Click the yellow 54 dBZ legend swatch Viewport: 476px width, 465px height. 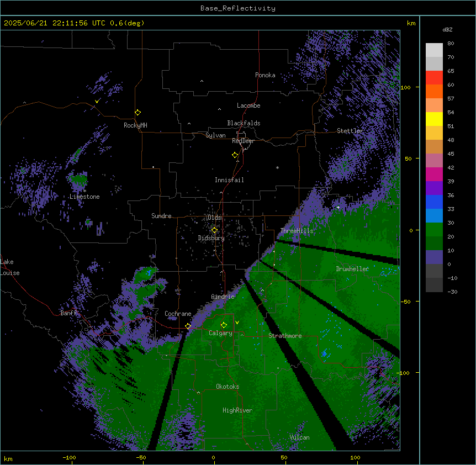[x=434, y=119]
